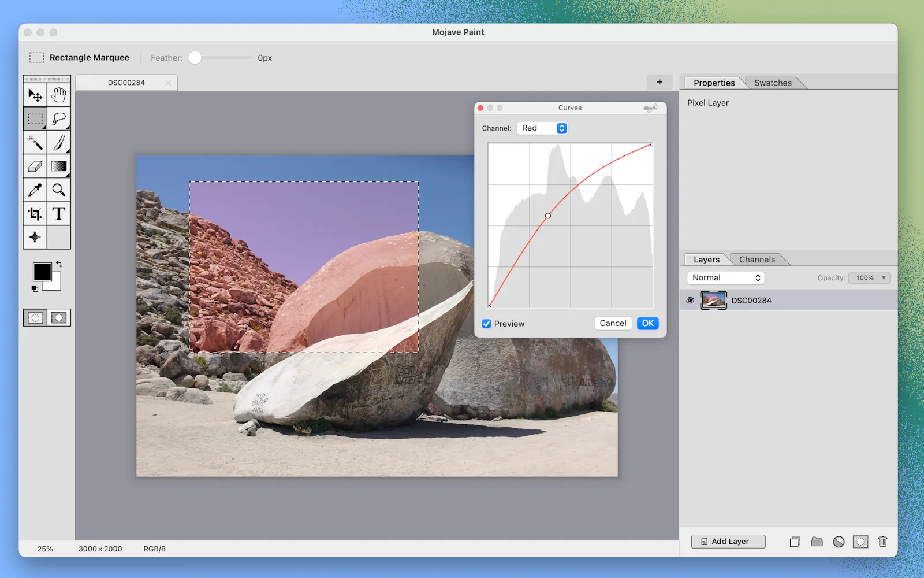The image size is (924, 578).
Task: Switch to the Channels tab
Action: [x=757, y=260]
